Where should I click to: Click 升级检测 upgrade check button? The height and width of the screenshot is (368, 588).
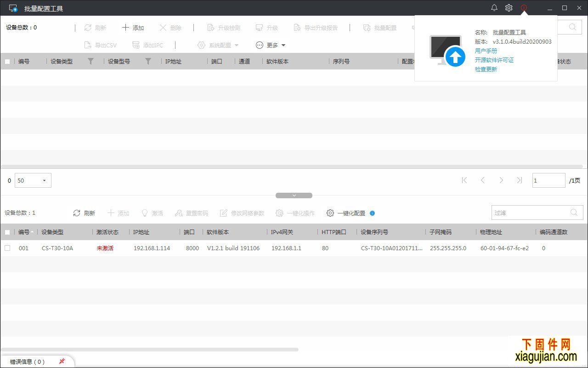pos(224,28)
